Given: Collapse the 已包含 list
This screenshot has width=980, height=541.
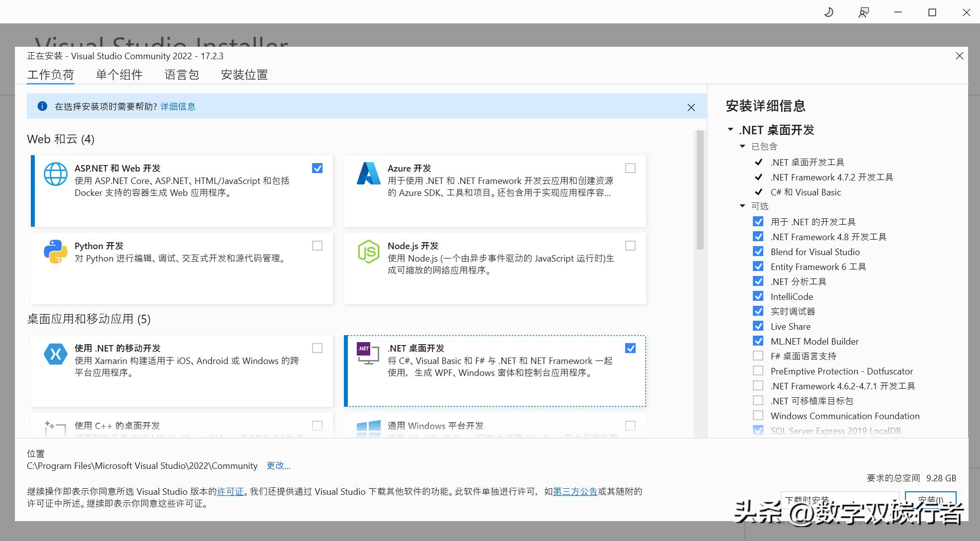Looking at the screenshot, I should [x=742, y=146].
